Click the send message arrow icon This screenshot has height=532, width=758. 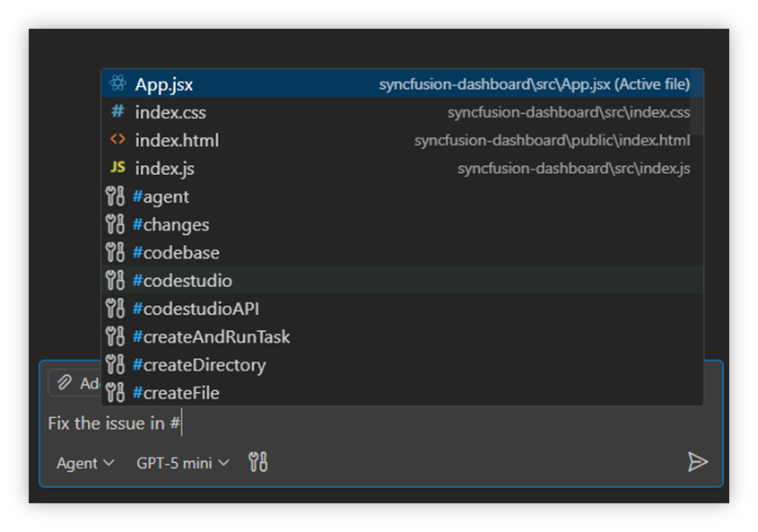tap(697, 462)
